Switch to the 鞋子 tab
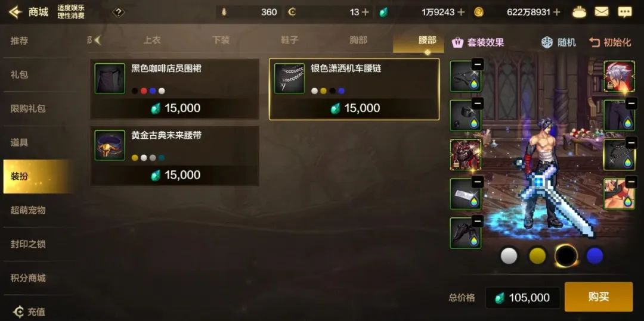Screen dimensions: 644x321 click(289, 40)
